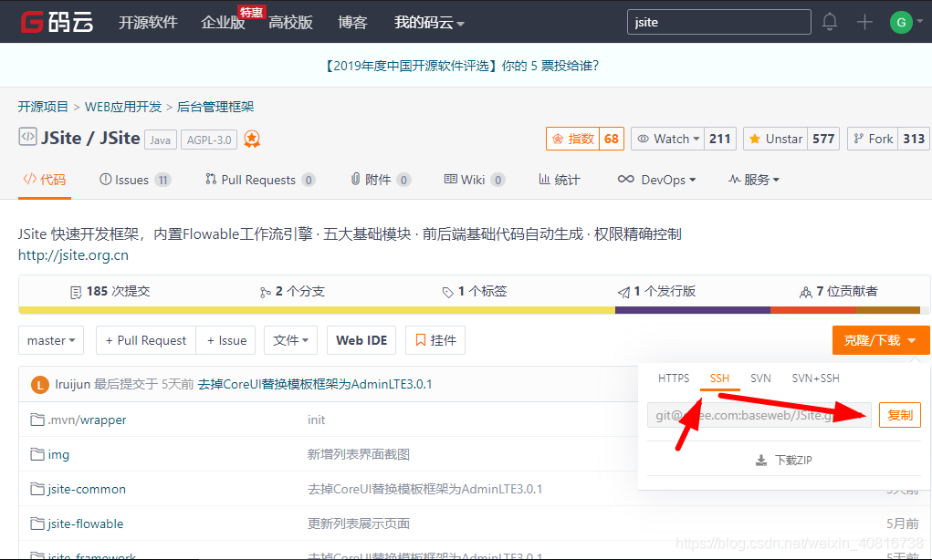Click the lruijun committer avatar
Screen dimensions: 932x560
coord(40,385)
